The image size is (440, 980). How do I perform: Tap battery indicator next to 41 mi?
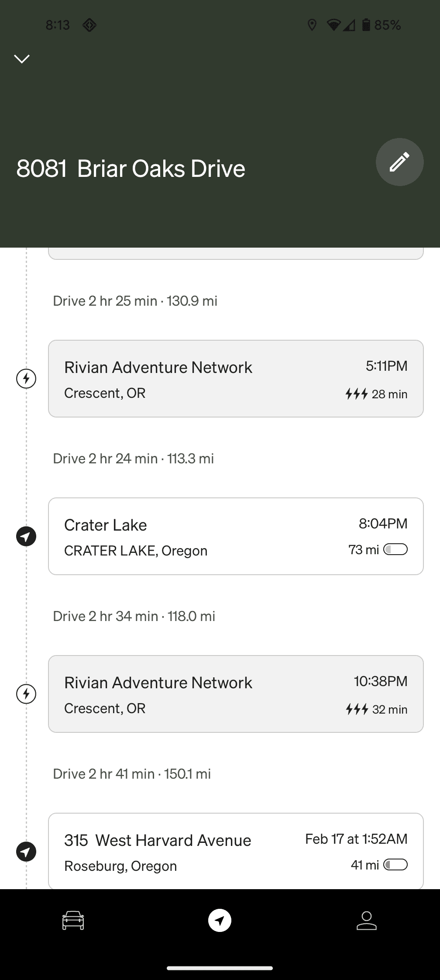[x=395, y=865]
